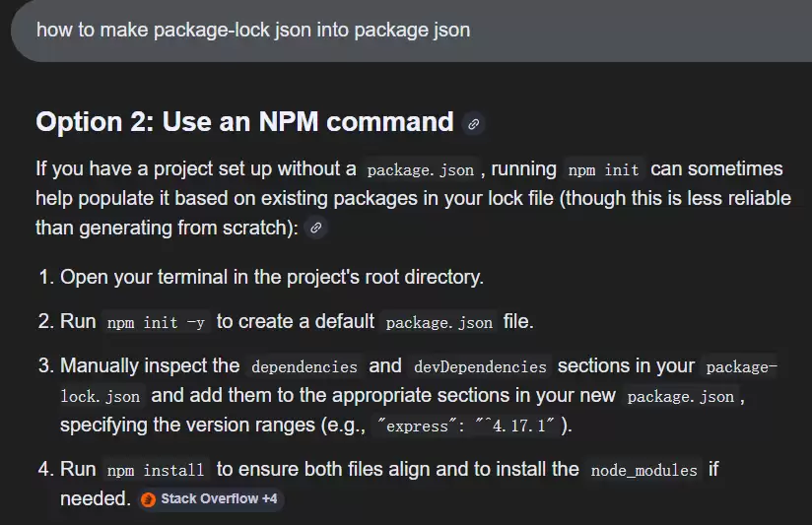Click "package.json" code in step 2
The width and height of the screenshot is (812, 525).
click(439, 322)
